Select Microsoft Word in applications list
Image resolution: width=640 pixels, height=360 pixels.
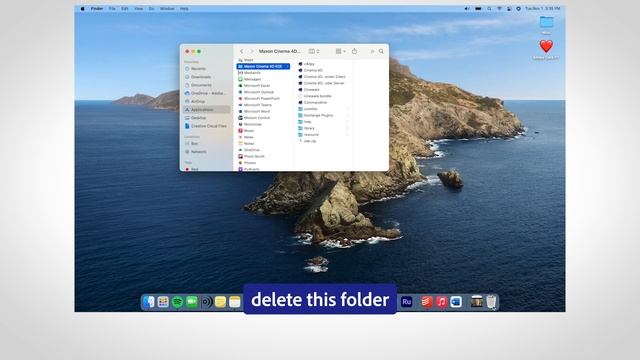(257, 111)
